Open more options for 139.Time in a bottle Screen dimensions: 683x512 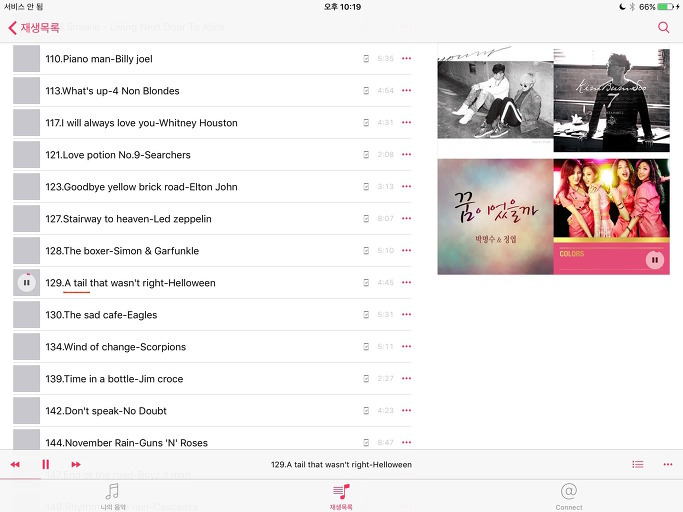click(x=406, y=379)
